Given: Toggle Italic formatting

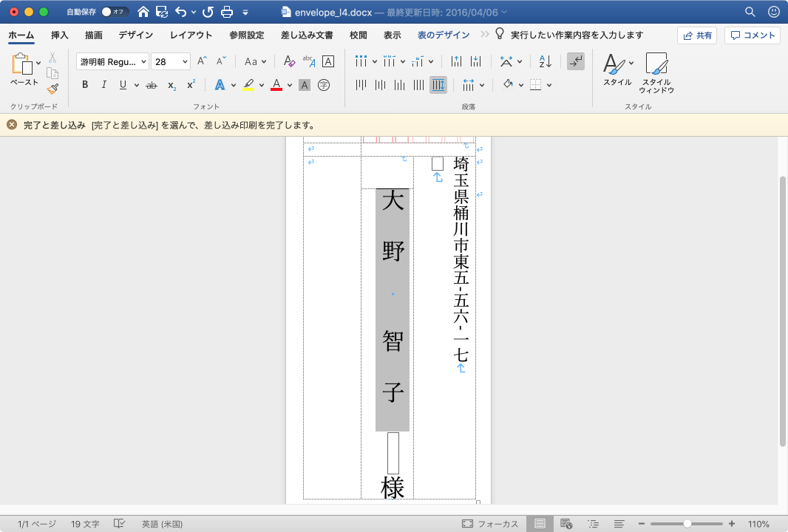Looking at the screenshot, I should pos(104,85).
